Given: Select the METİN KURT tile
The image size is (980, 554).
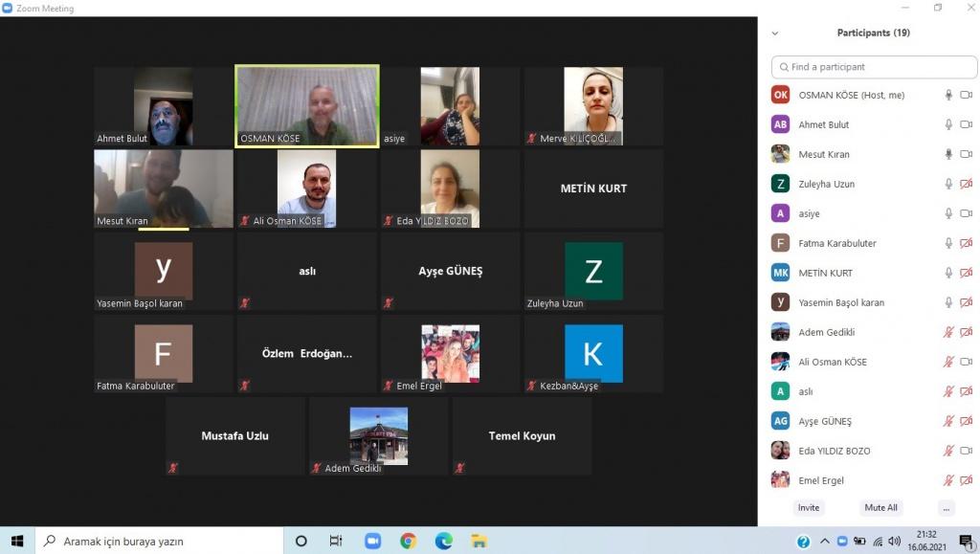Looking at the screenshot, I should [x=593, y=188].
